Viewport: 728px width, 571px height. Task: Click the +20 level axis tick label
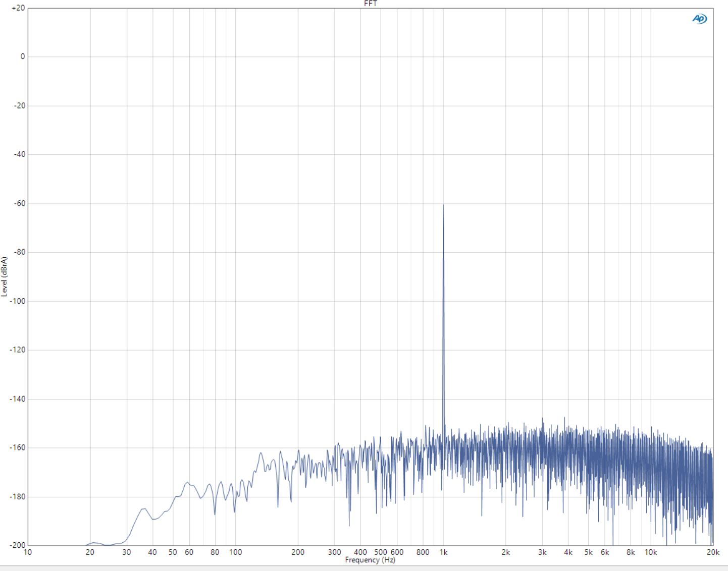pyautogui.click(x=18, y=8)
